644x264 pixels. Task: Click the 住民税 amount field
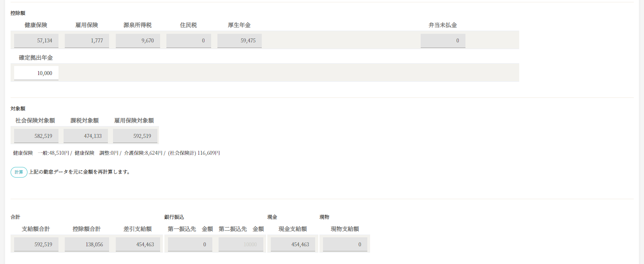[x=188, y=40]
